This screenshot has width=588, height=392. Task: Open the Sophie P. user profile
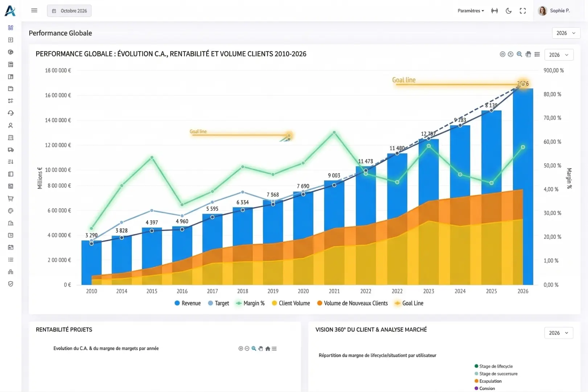pos(554,11)
